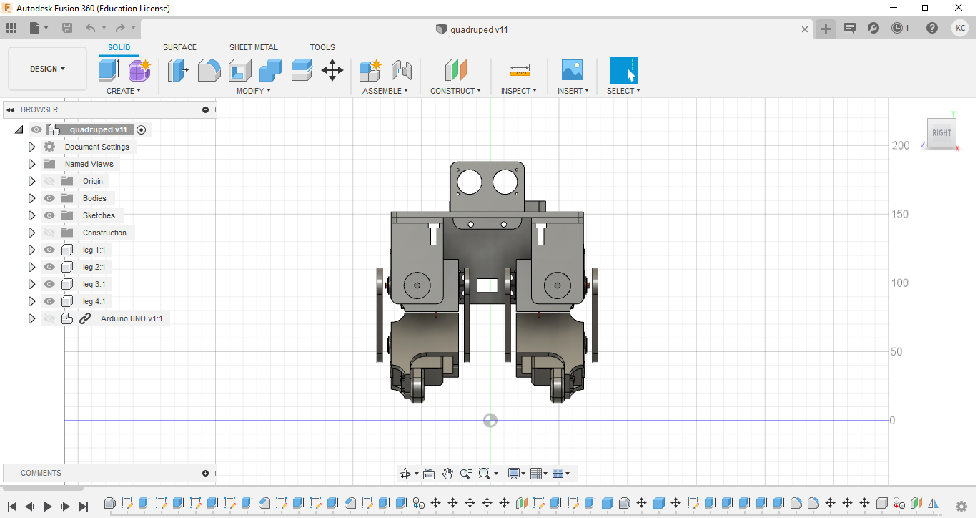Toggle visibility of leg 1:1
980x518 pixels.
click(x=49, y=250)
